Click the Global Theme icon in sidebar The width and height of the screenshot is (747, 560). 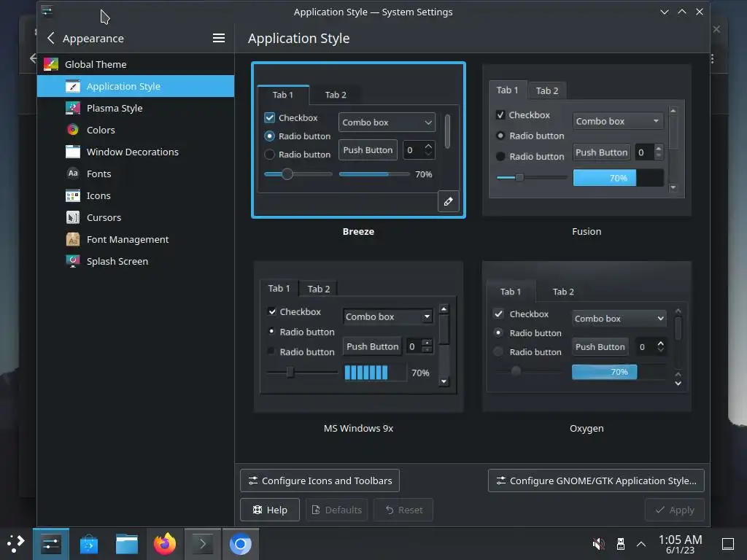[51, 64]
